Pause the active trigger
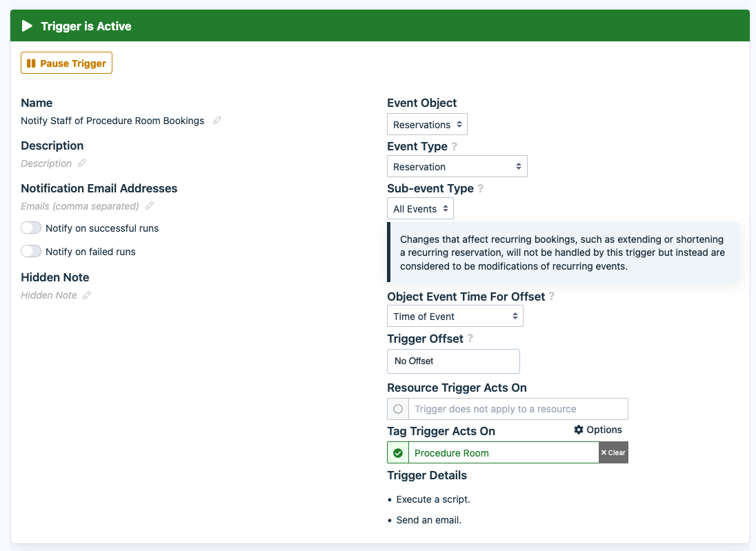Image resolution: width=756 pixels, height=551 pixels. tap(66, 63)
